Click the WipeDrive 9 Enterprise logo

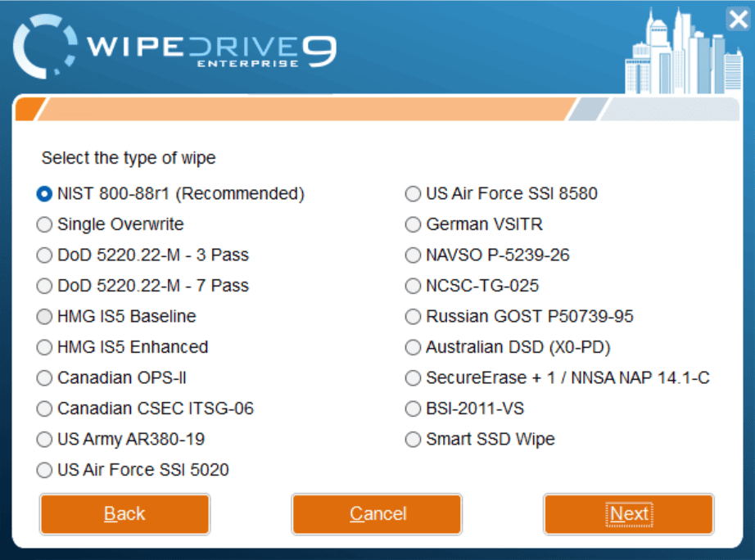pyautogui.click(x=174, y=47)
